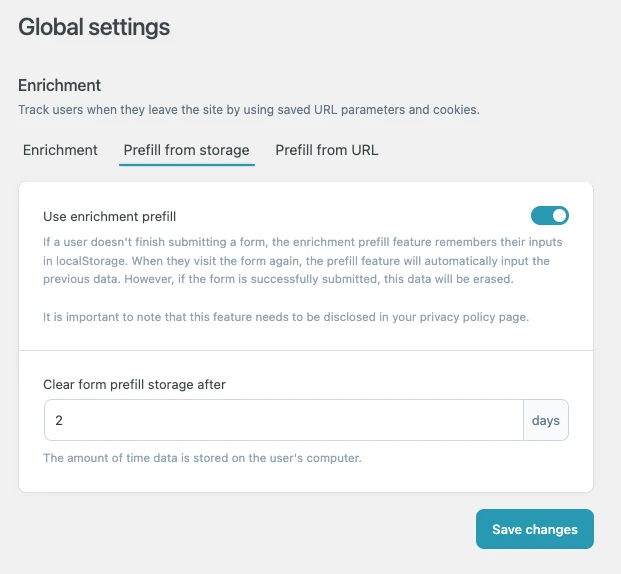Switch to the Enrichment tab
The height and width of the screenshot is (574, 621).
point(60,150)
